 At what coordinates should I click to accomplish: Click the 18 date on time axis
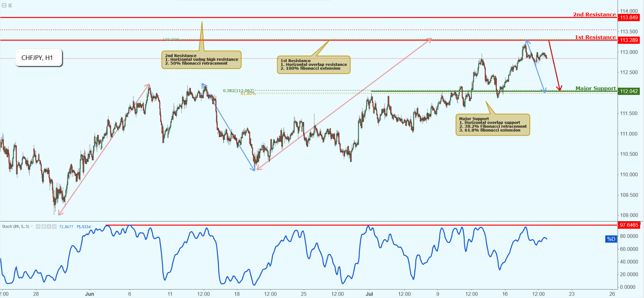237,294
